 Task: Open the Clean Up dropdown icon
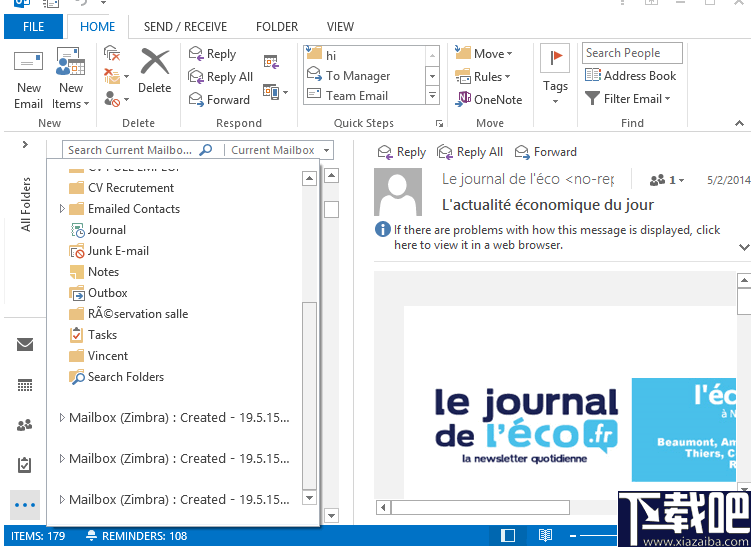(117, 76)
